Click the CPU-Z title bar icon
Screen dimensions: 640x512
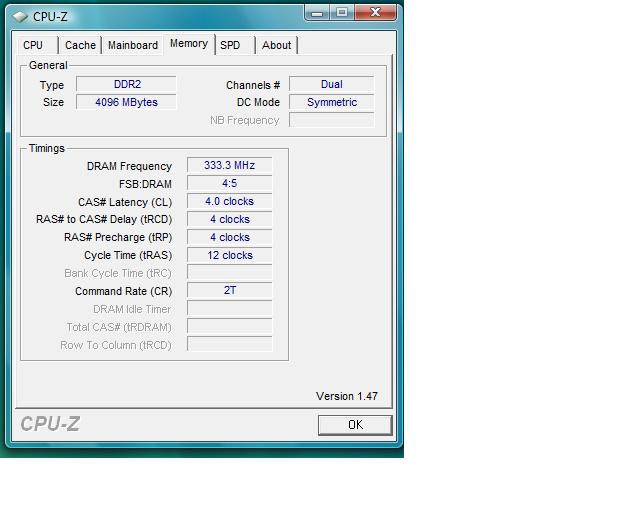[20, 17]
